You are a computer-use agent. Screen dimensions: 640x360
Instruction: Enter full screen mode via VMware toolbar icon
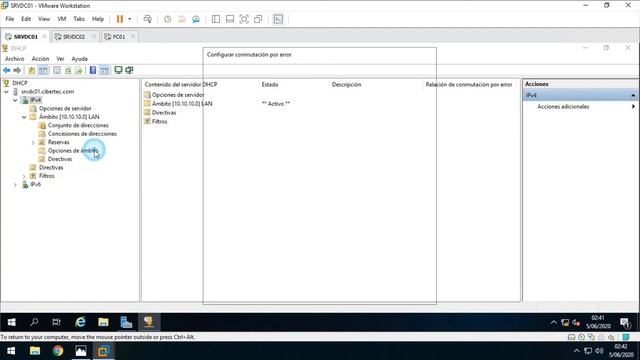[x=244, y=19]
